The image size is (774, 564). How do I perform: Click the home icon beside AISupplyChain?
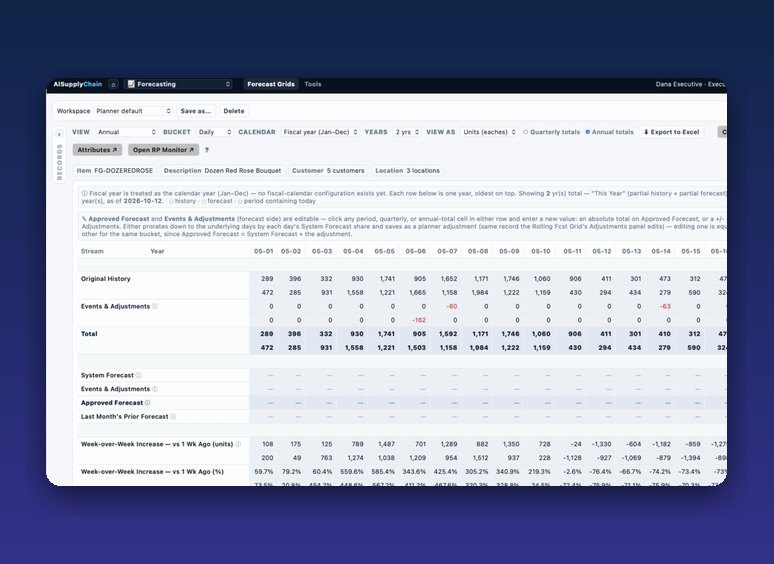(x=113, y=84)
